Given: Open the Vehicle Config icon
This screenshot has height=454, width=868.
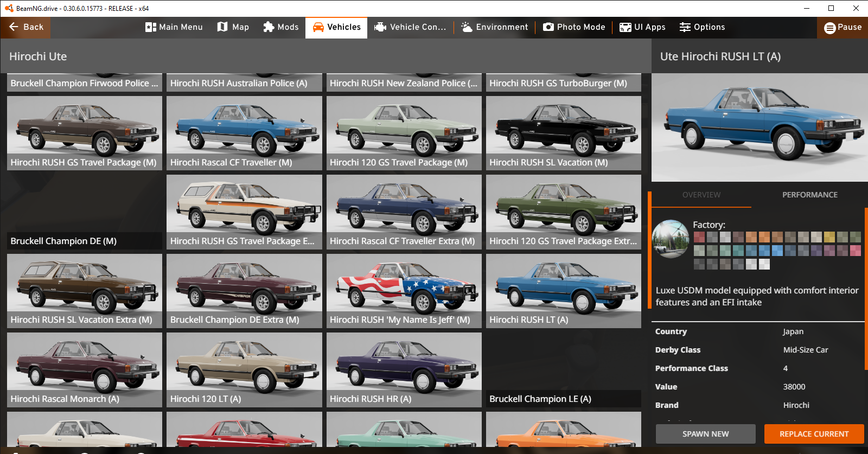Looking at the screenshot, I should pos(380,27).
